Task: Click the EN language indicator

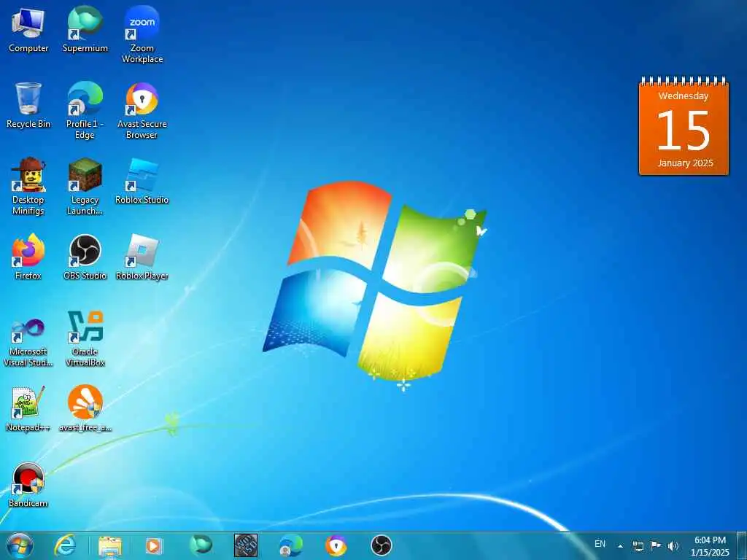Action: click(600, 544)
